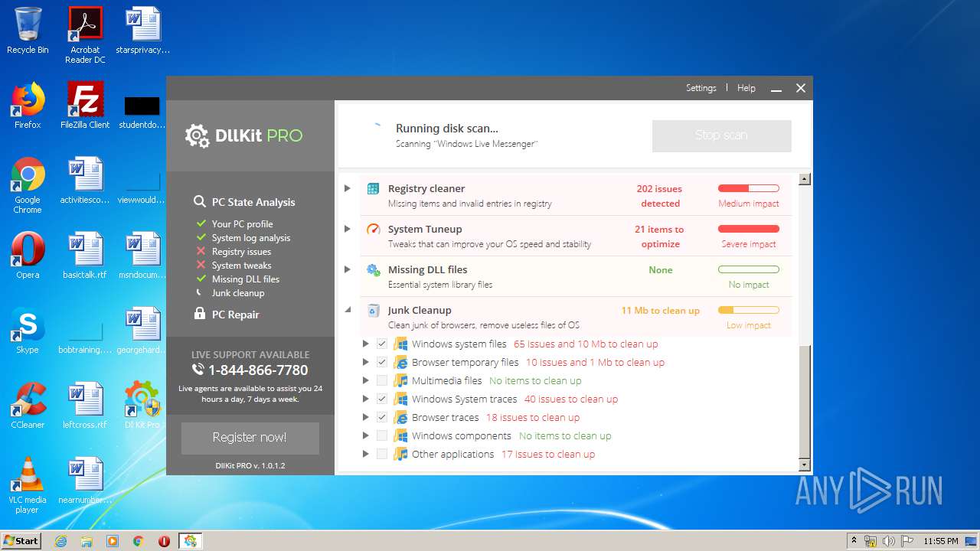Open the Help menu
The image size is (980, 551).
(x=746, y=88)
